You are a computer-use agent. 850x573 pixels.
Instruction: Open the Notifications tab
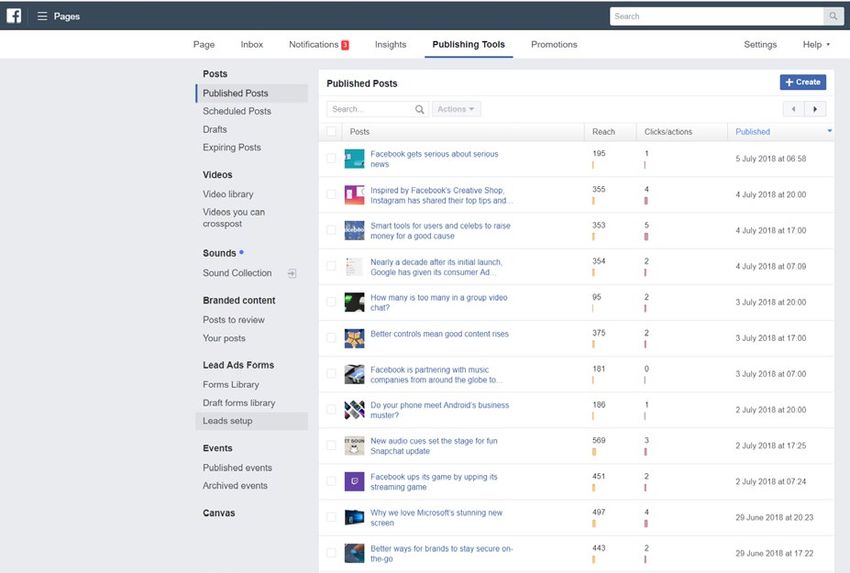[319, 44]
